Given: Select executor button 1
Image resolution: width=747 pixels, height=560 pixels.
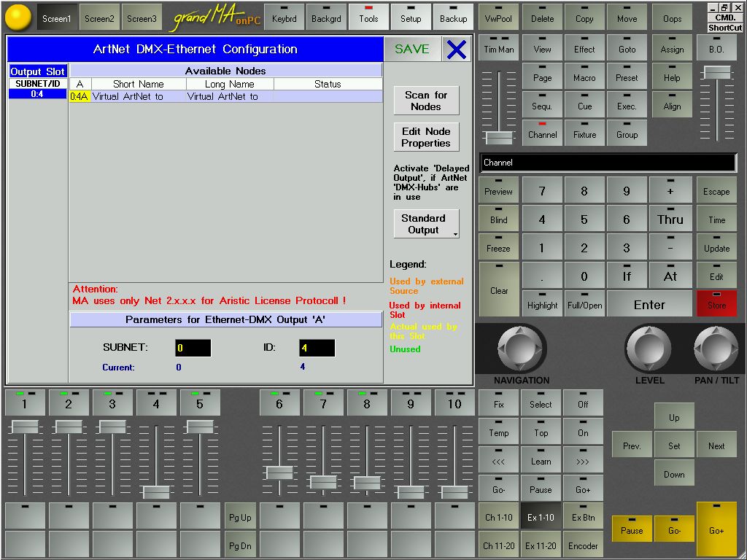Looking at the screenshot, I should click(x=25, y=402).
